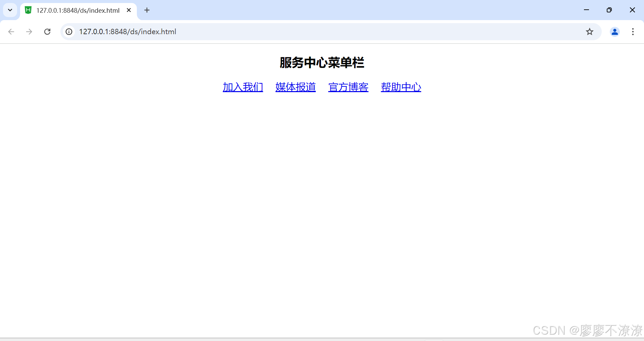Open the Chrome profile avatar
This screenshot has width=644, height=341.
(x=615, y=31)
